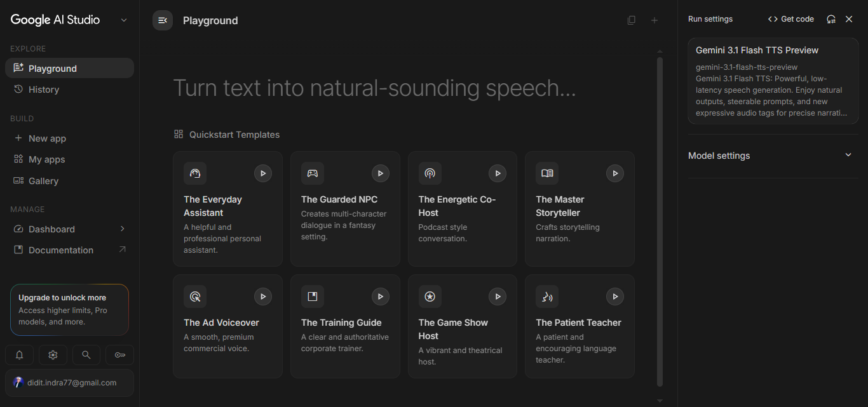868x407 pixels.
Task: Click the Ad Voiceover cursor target icon
Action: point(195,297)
